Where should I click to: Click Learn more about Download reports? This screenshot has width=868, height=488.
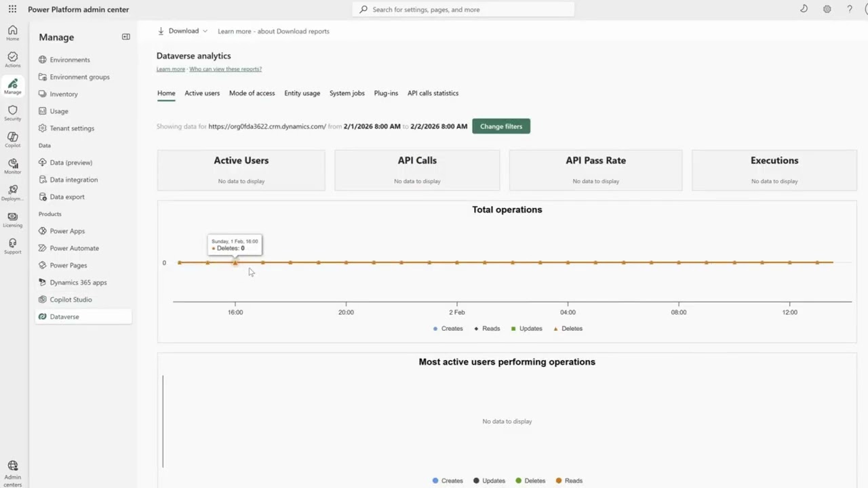click(273, 31)
